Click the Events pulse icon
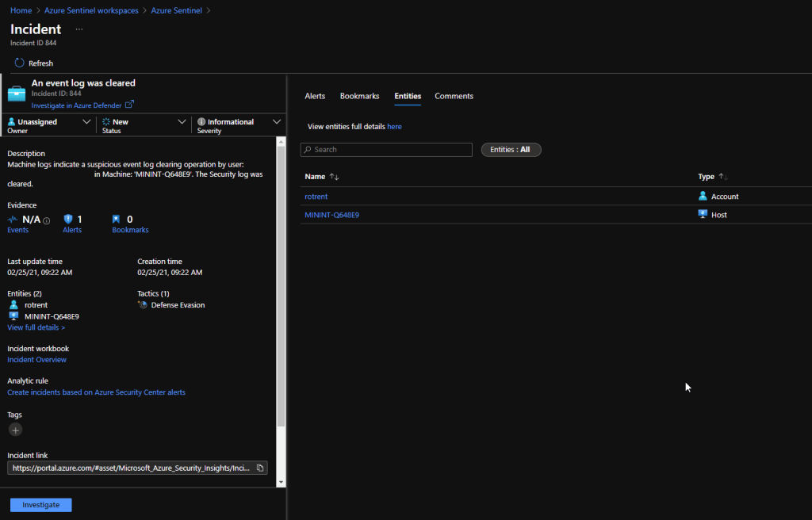 13,220
